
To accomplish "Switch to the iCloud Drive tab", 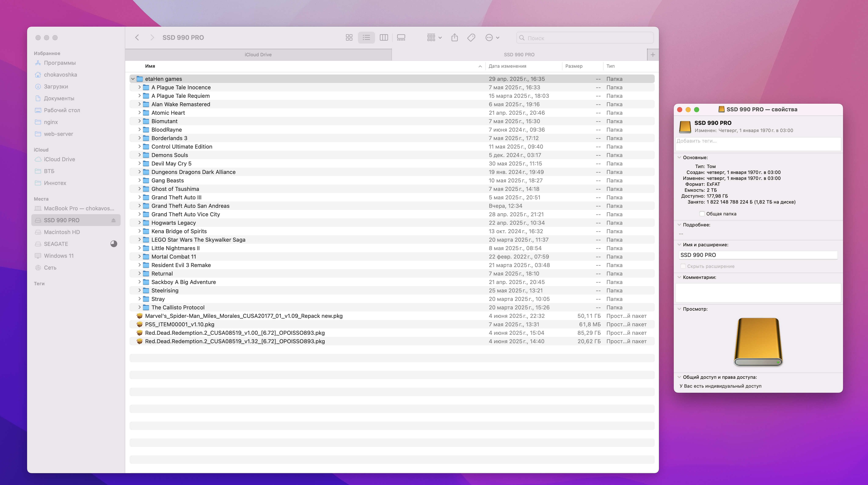I will (x=258, y=55).
